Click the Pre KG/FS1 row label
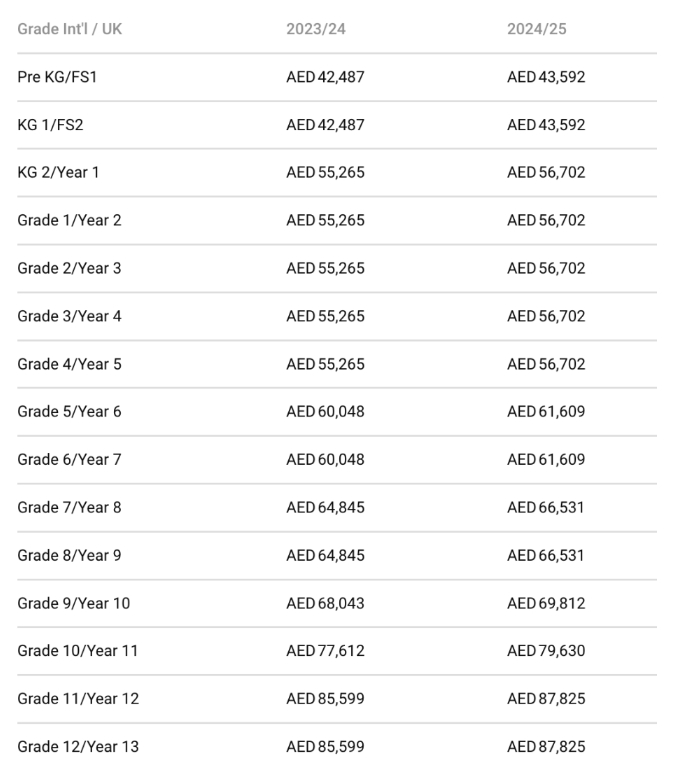 (x=57, y=77)
